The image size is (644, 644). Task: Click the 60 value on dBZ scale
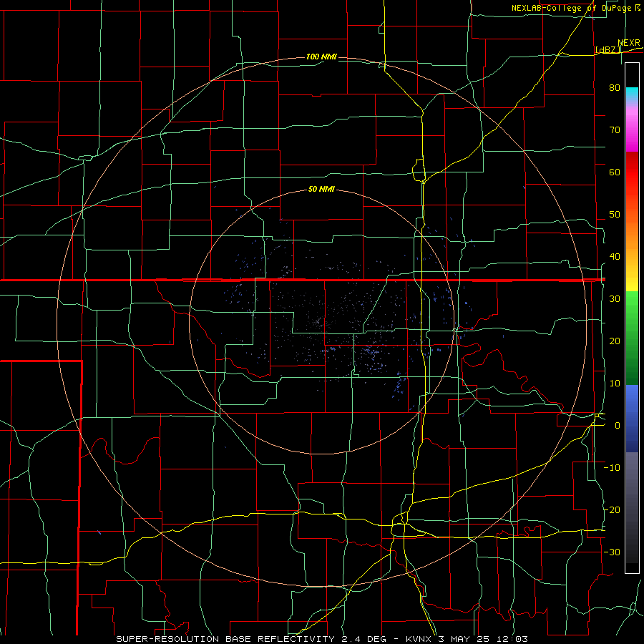coord(615,172)
